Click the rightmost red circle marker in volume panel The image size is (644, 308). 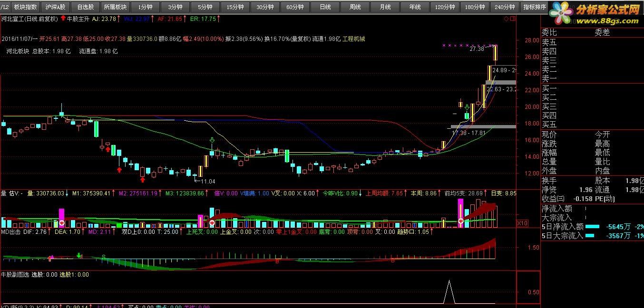(460, 222)
